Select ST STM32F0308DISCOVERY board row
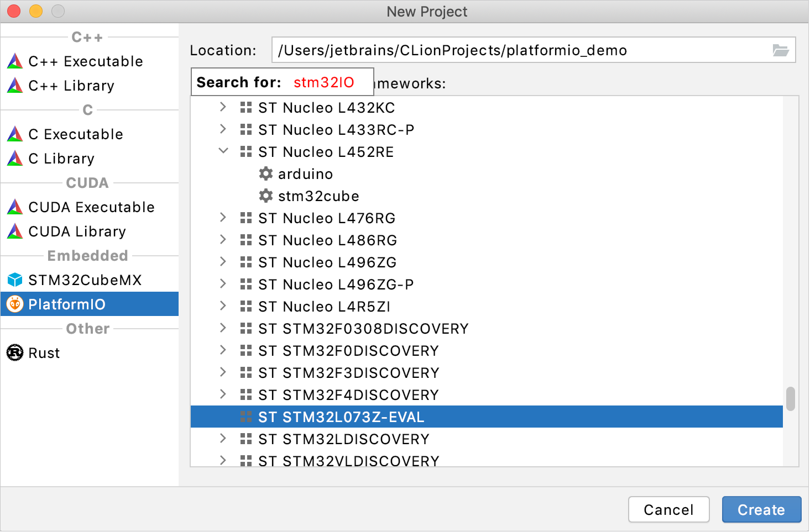 pyautogui.click(x=487, y=328)
